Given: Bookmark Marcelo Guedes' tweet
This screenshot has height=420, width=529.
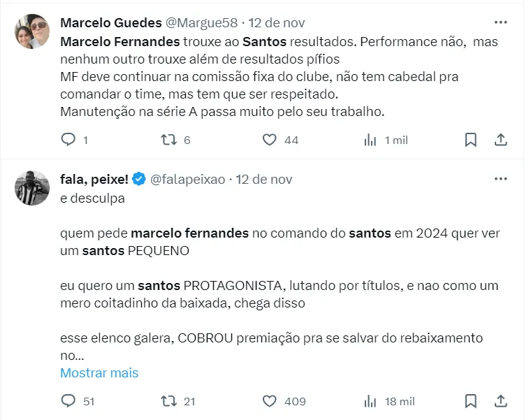Looking at the screenshot, I should click(x=471, y=140).
